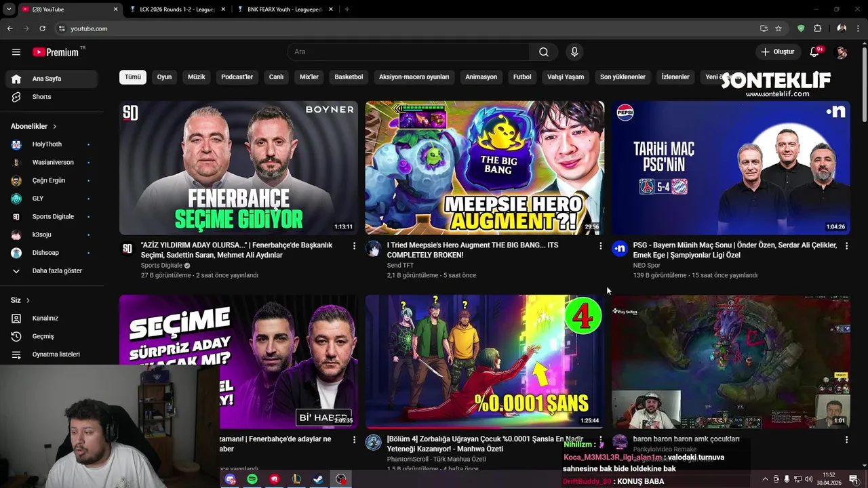Open Oynatma listeleri in sidebar
This screenshot has width=868, height=488.
point(52,354)
